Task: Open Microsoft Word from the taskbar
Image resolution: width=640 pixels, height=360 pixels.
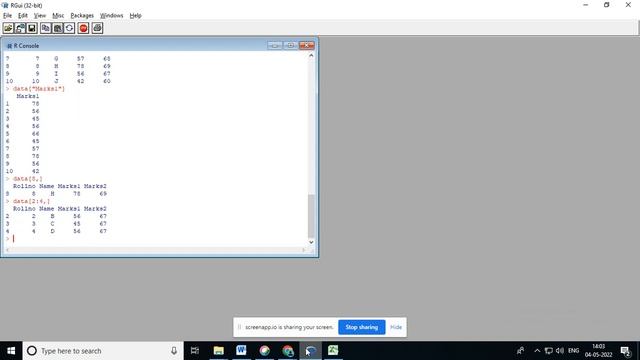Action: click(x=241, y=351)
